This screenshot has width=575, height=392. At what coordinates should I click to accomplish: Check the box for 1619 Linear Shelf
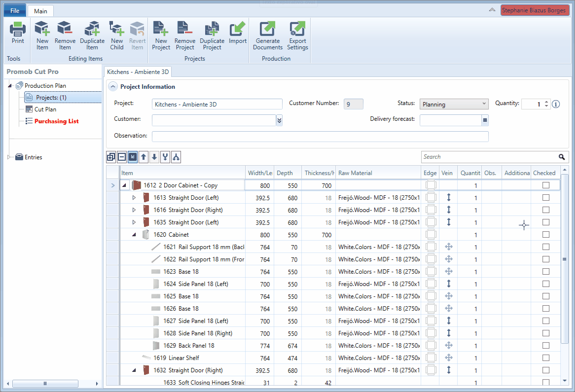pos(546,358)
